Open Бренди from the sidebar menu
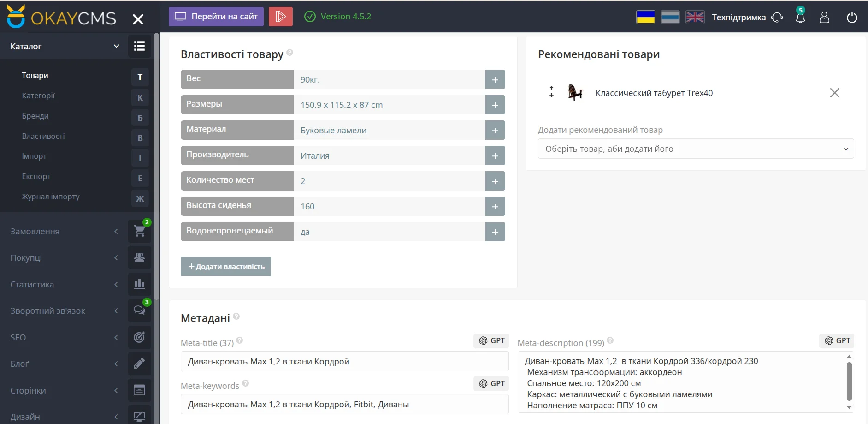The height and width of the screenshot is (424, 868). [x=35, y=116]
